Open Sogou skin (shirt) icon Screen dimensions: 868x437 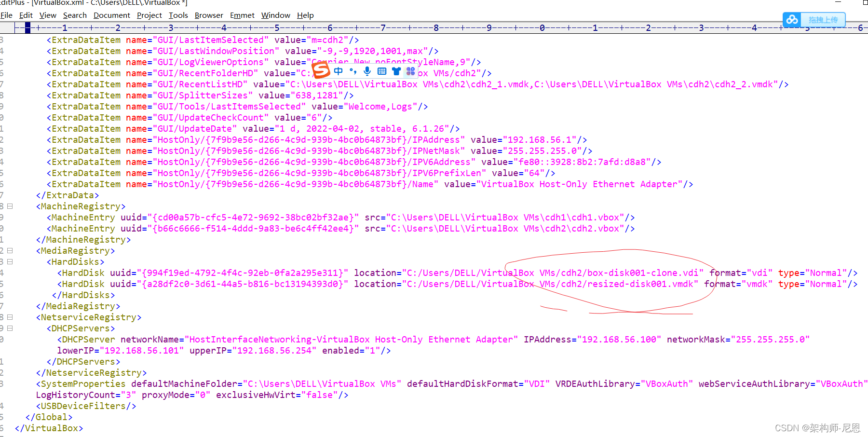[x=396, y=71]
